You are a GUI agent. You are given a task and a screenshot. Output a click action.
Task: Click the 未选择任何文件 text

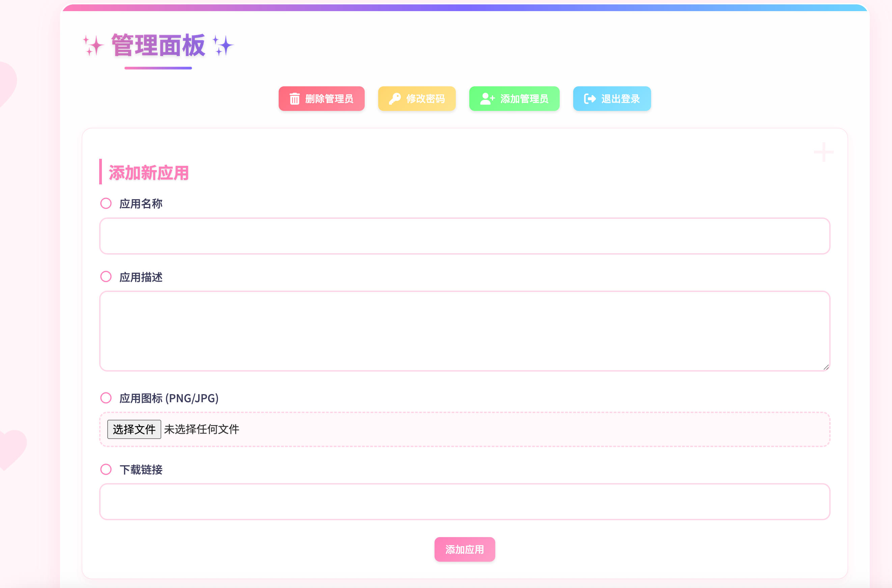(x=201, y=430)
